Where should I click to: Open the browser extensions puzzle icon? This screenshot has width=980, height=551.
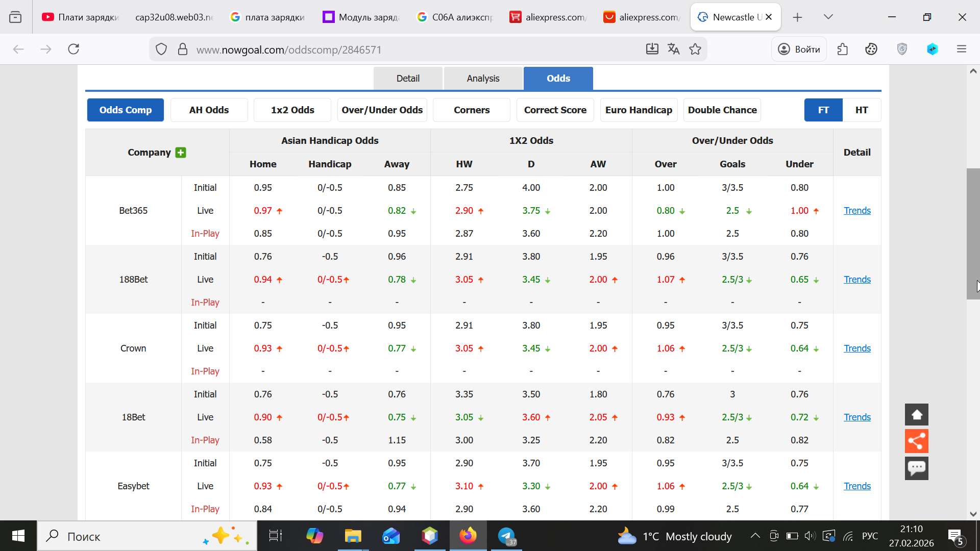point(842,49)
